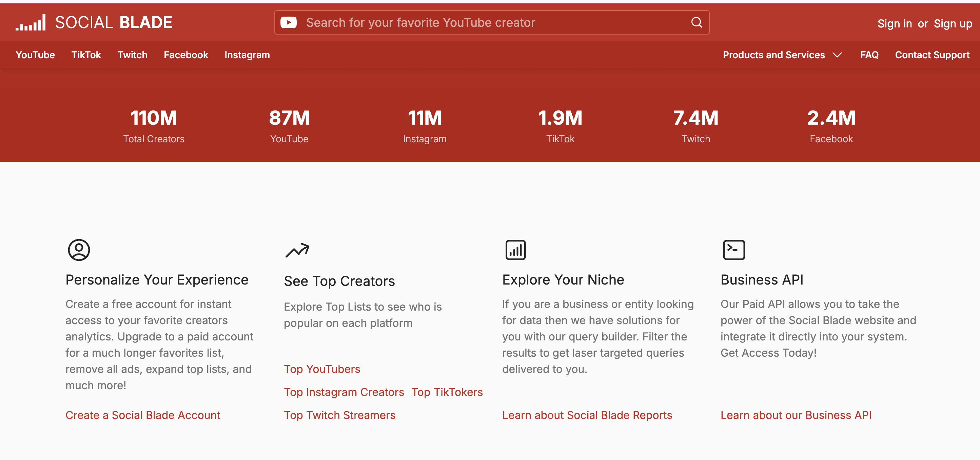Screen dimensions: 980x460
Task: Click the trending arrow icon above See Top Creators
Action: pyautogui.click(x=297, y=250)
